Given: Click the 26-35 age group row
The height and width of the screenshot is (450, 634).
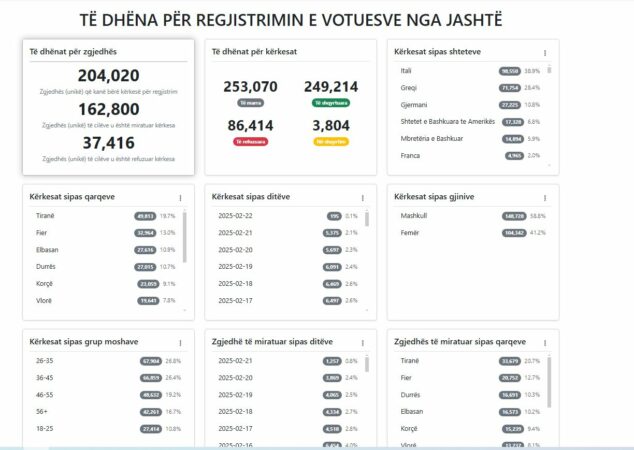Looking at the screenshot, I should 100,361.
